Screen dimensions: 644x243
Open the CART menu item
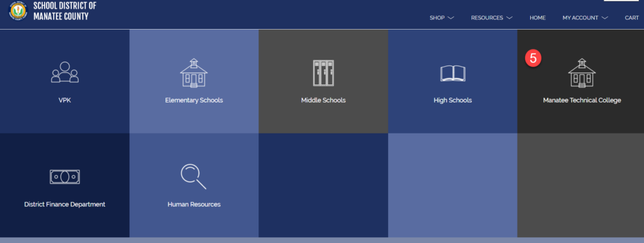(x=631, y=18)
